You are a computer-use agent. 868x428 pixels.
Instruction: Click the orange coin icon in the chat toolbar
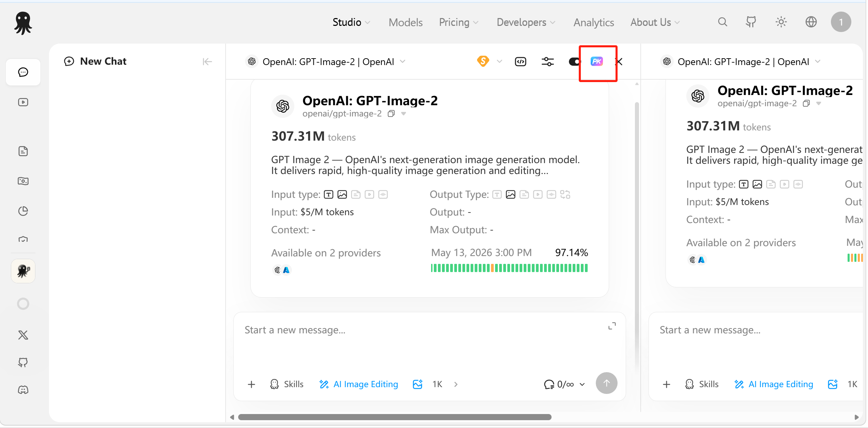coord(483,61)
